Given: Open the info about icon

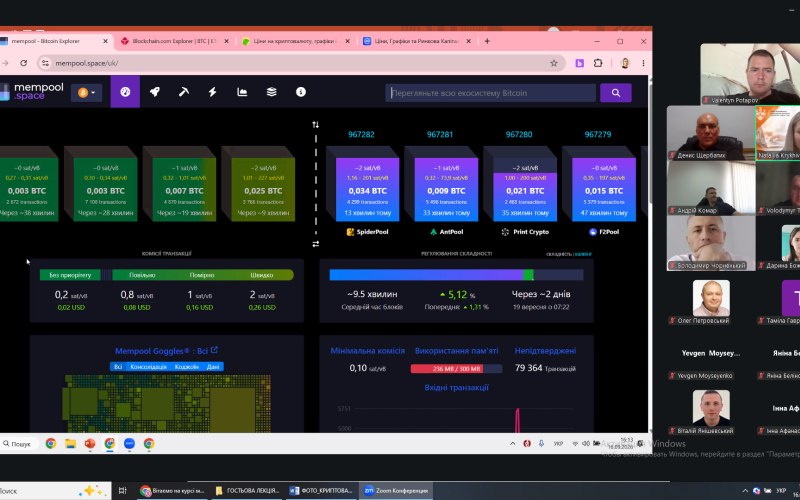Looking at the screenshot, I should pos(301,92).
